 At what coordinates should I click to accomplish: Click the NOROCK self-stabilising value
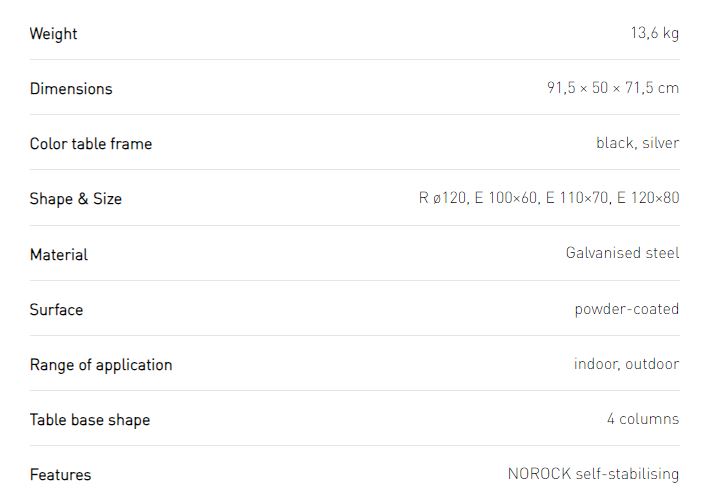[593, 474]
